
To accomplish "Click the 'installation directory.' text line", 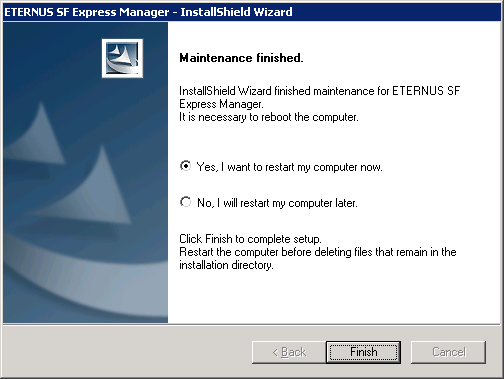I will (226, 265).
